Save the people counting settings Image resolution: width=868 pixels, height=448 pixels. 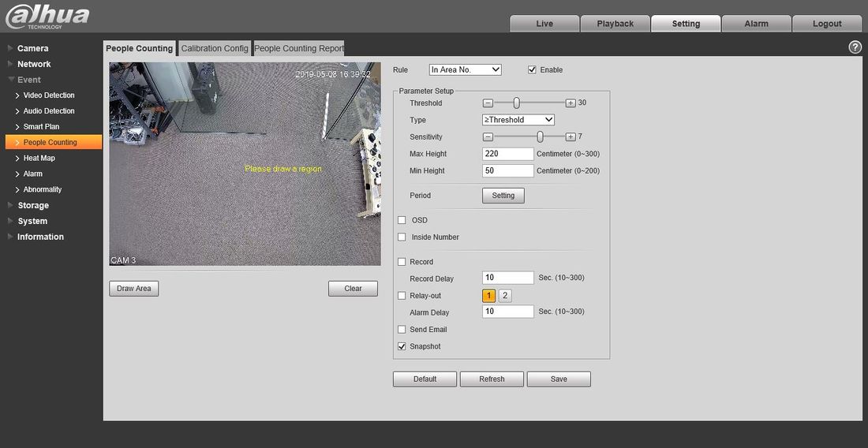tap(559, 379)
